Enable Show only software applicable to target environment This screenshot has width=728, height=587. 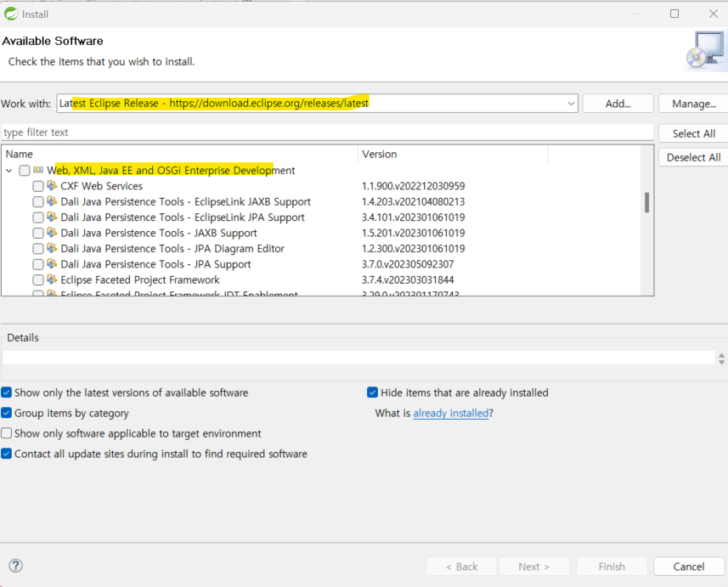point(7,433)
